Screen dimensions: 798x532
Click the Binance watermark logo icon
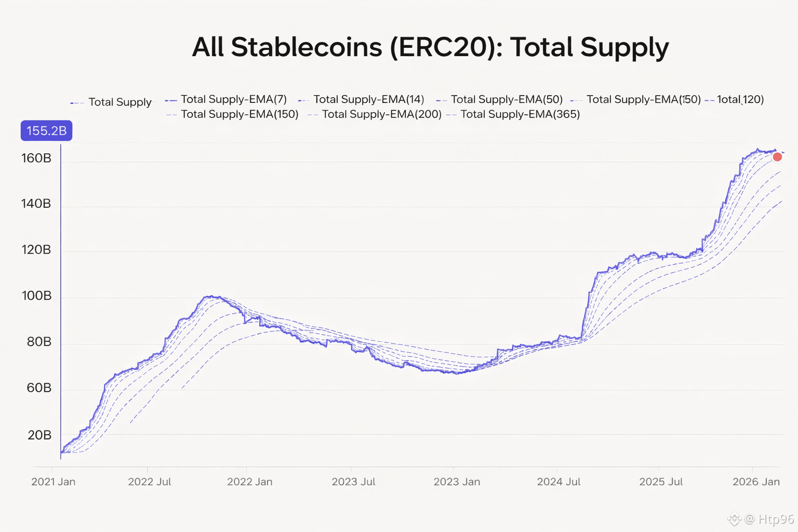tap(734, 518)
